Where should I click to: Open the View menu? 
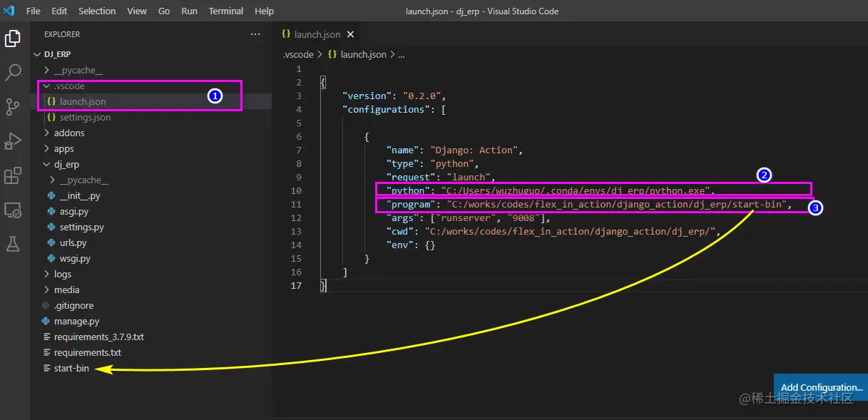[x=137, y=11]
